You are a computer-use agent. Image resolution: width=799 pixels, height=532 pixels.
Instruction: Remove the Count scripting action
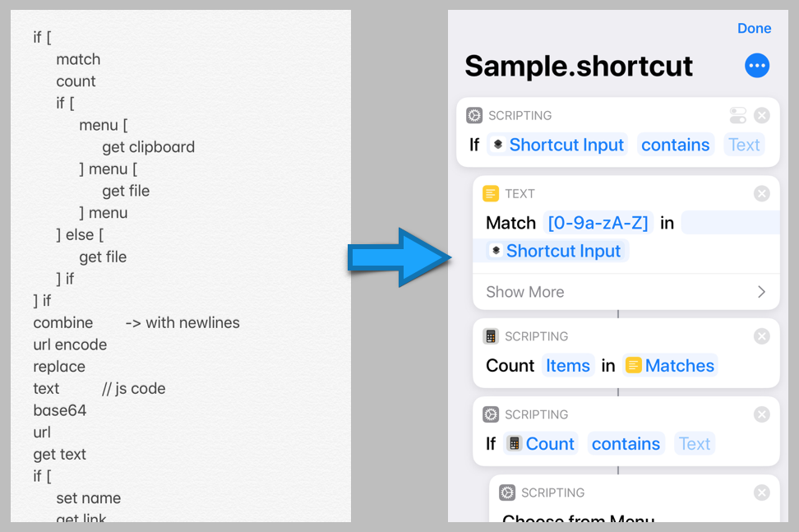click(761, 336)
